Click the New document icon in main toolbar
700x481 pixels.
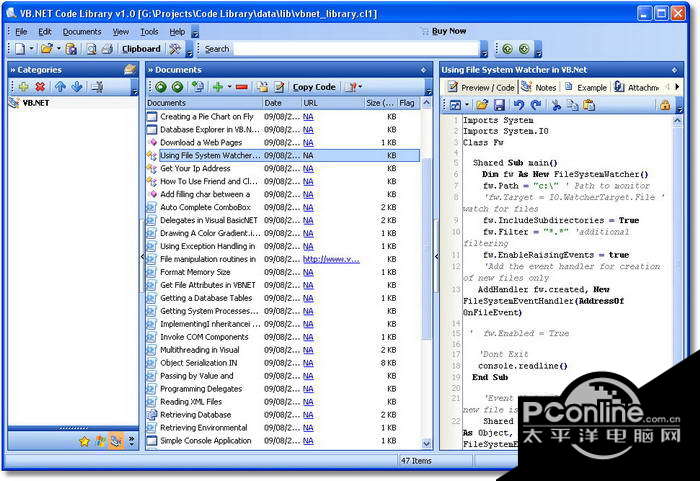20,49
